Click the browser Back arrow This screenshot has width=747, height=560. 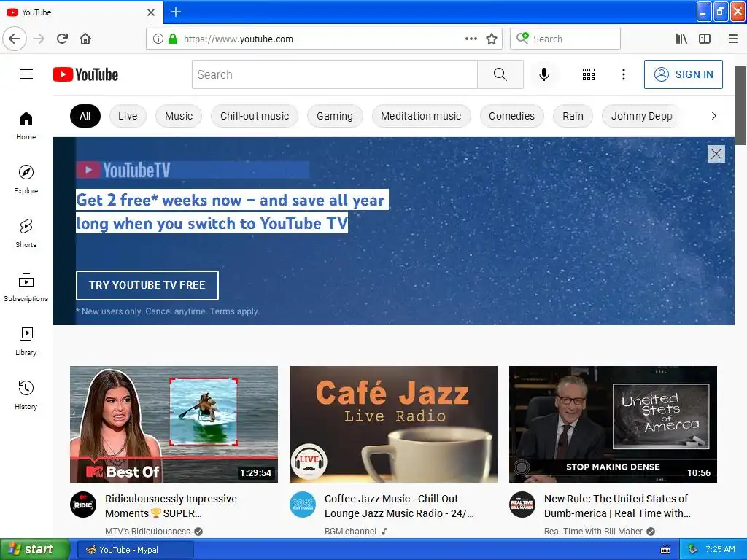[15, 39]
